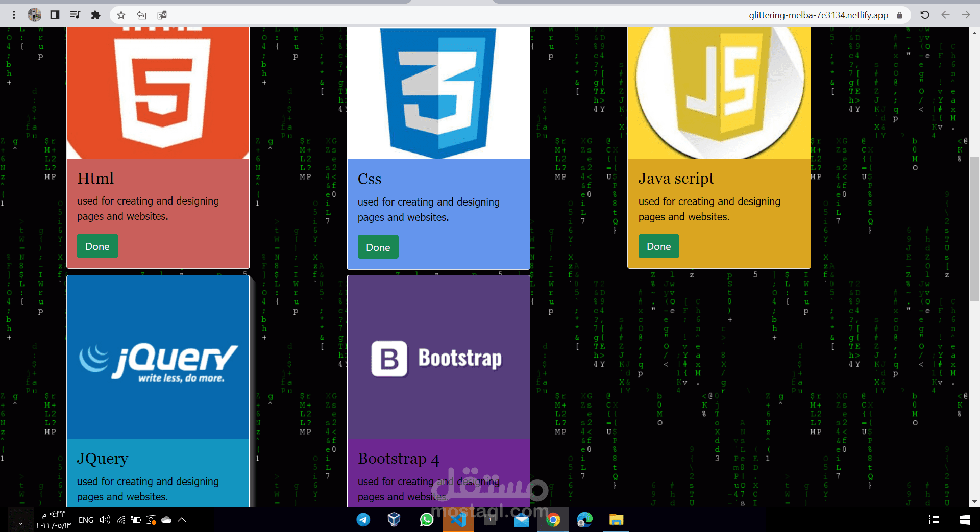The height and width of the screenshot is (532, 980).
Task: Click the right-pointing navigation arrow
Action: [x=966, y=15]
